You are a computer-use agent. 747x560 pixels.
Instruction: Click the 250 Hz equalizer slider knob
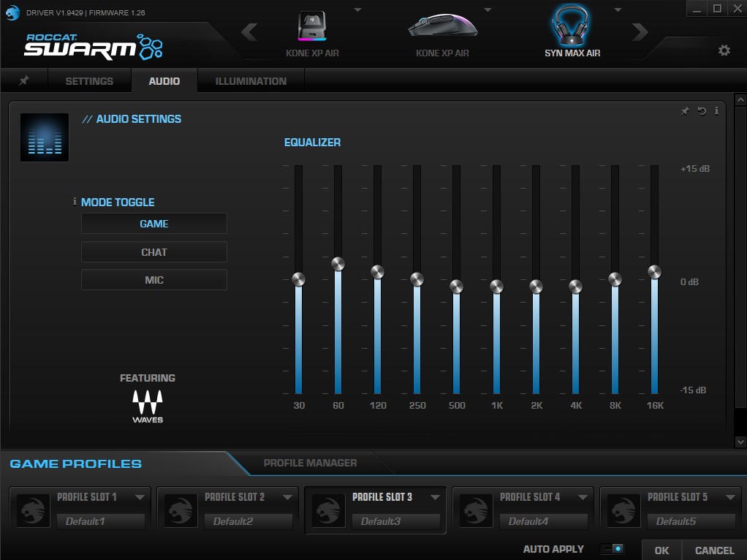tap(417, 279)
